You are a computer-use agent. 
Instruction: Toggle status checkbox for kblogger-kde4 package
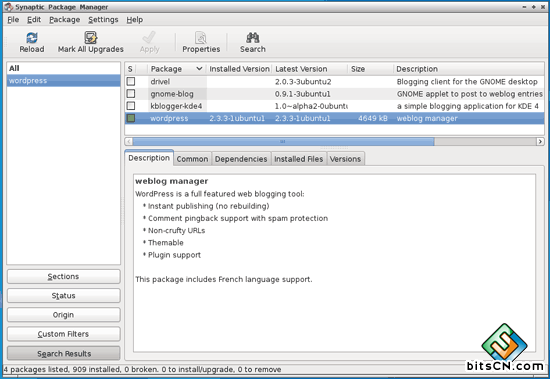(x=131, y=106)
